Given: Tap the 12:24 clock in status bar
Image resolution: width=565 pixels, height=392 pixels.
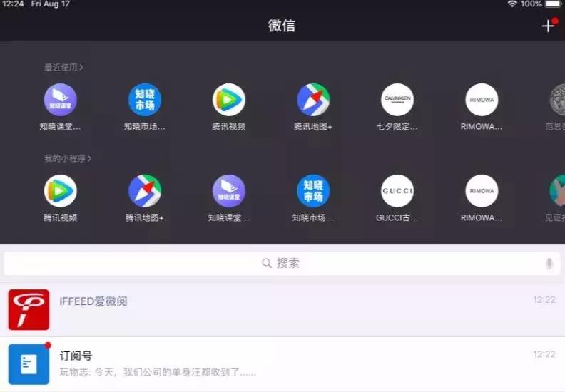Looking at the screenshot, I should pyautogui.click(x=13, y=4).
